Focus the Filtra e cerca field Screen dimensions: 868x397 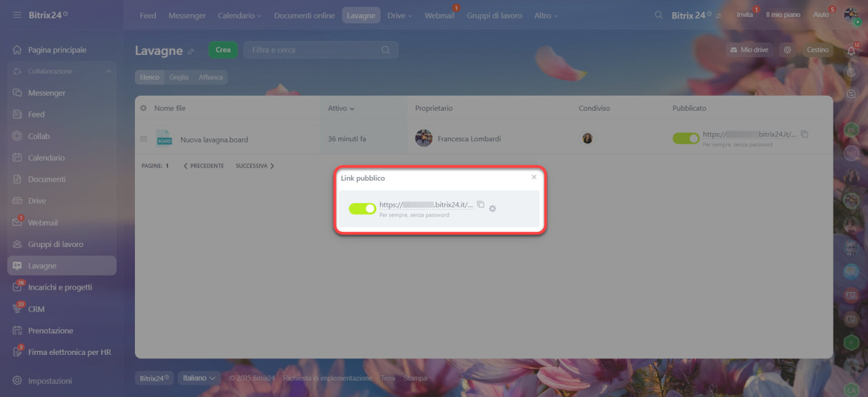321,50
